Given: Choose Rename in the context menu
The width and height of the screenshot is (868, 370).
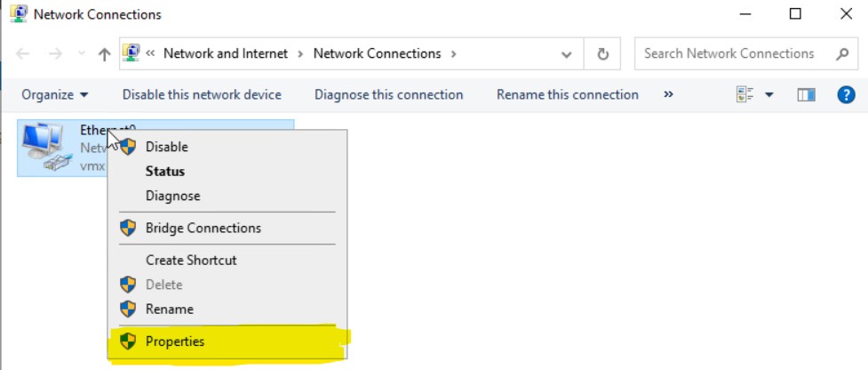Looking at the screenshot, I should click(169, 310).
